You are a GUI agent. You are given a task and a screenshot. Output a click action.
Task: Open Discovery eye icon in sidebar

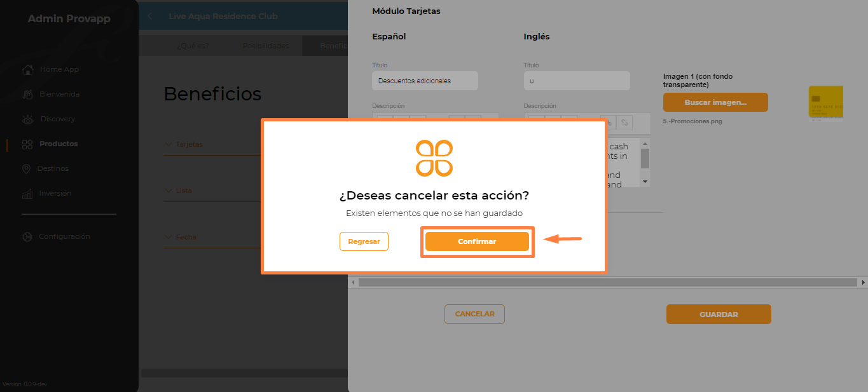point(27,119)
